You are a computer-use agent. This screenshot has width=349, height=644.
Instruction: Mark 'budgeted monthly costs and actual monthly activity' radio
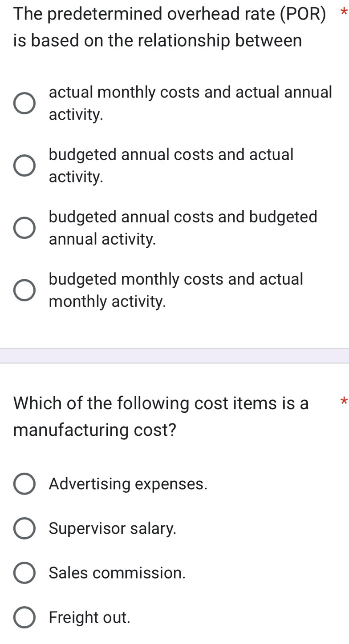24,290
